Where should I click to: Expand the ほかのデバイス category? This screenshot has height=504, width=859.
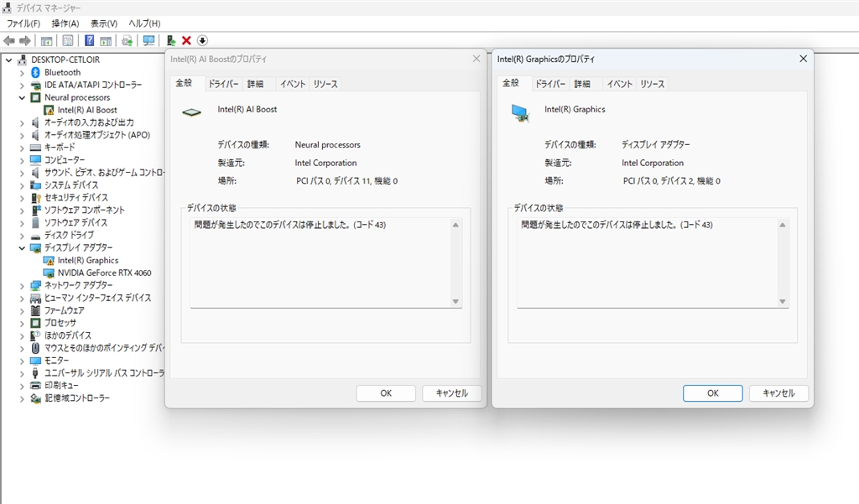(x=22, y=335)
